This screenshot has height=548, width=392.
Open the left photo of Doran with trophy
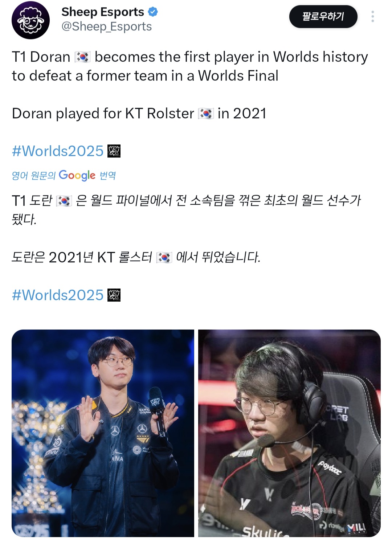(x=103, y=433)
